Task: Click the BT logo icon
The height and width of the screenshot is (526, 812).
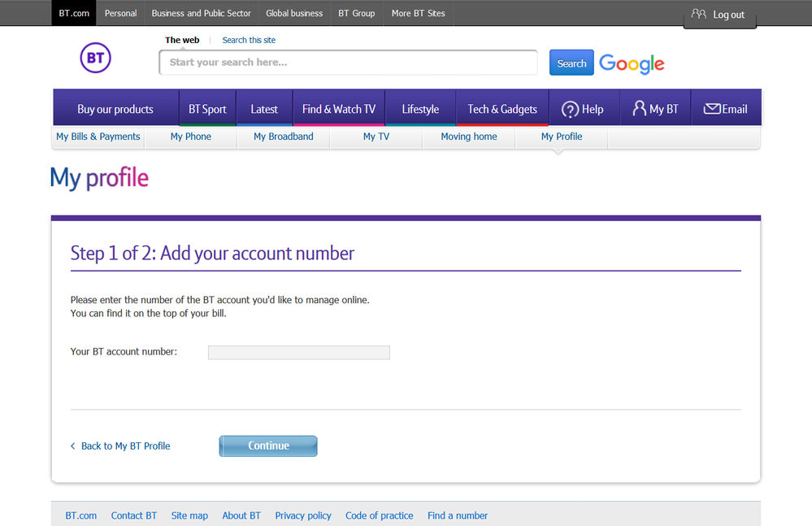Action: pos(95,58)
